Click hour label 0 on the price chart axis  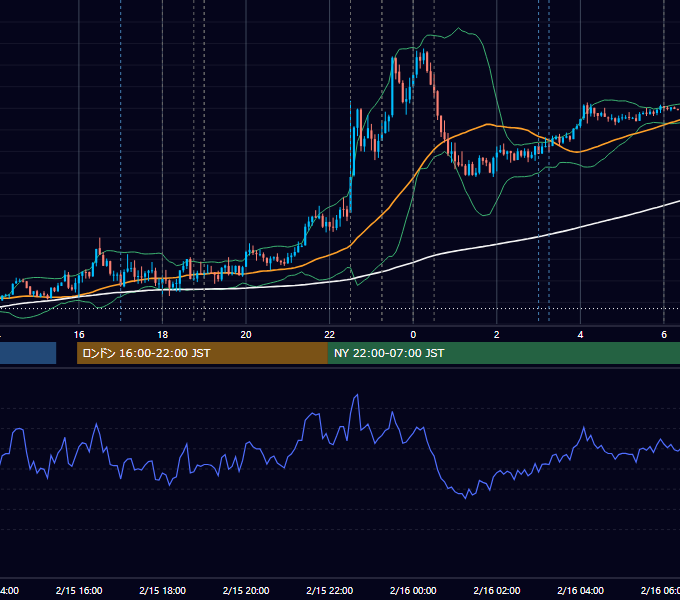pyautogui.click(x=413, y=335)
